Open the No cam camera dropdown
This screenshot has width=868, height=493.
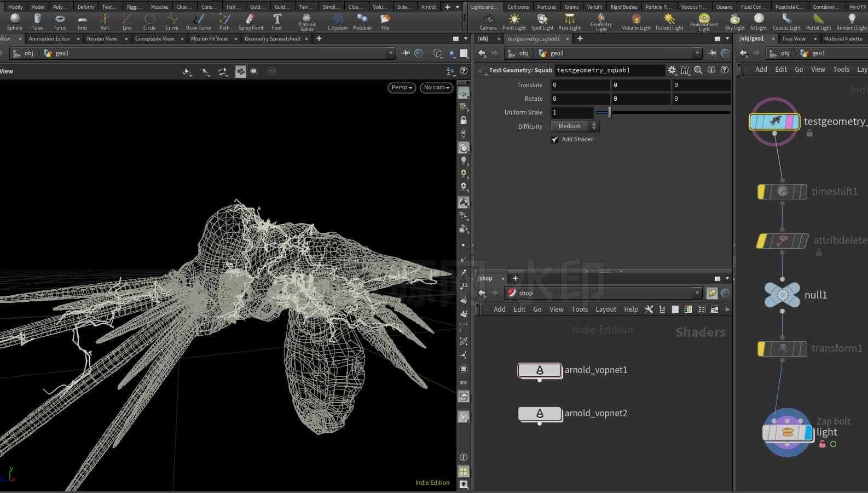coord(437,88)
